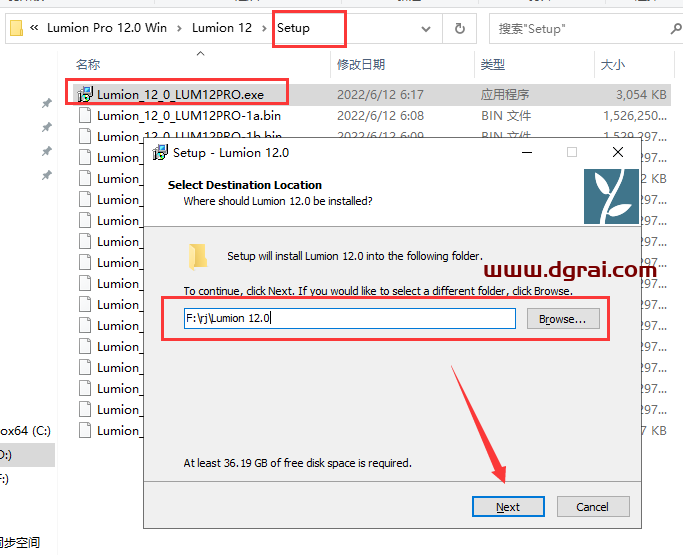Click the installer icon in setup title bar
Screen dimensions: 683x555
coord(159,152)
